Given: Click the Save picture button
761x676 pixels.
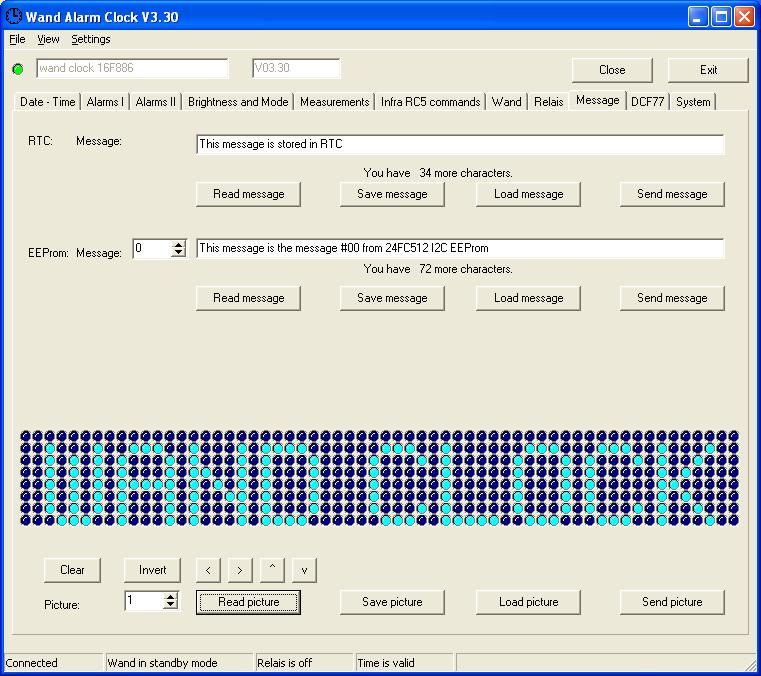Looking at the screenshot, I should 392,602.
